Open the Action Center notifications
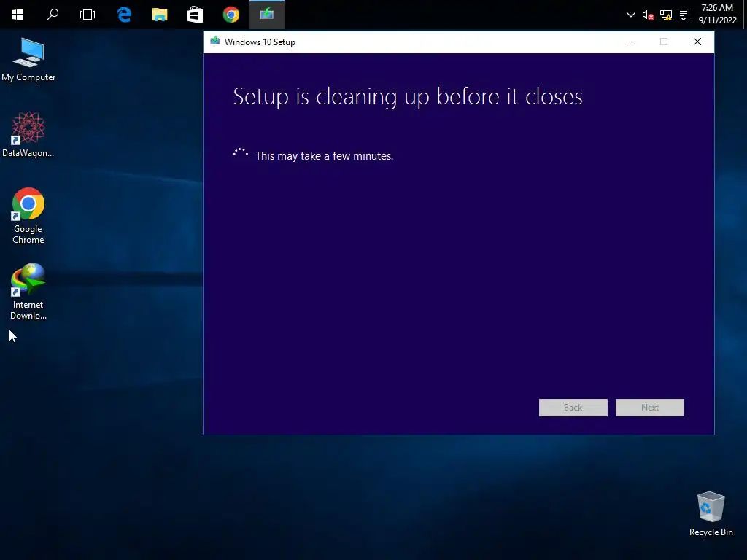The height and width of the screenshot is (560, 747). coord(684,15)
